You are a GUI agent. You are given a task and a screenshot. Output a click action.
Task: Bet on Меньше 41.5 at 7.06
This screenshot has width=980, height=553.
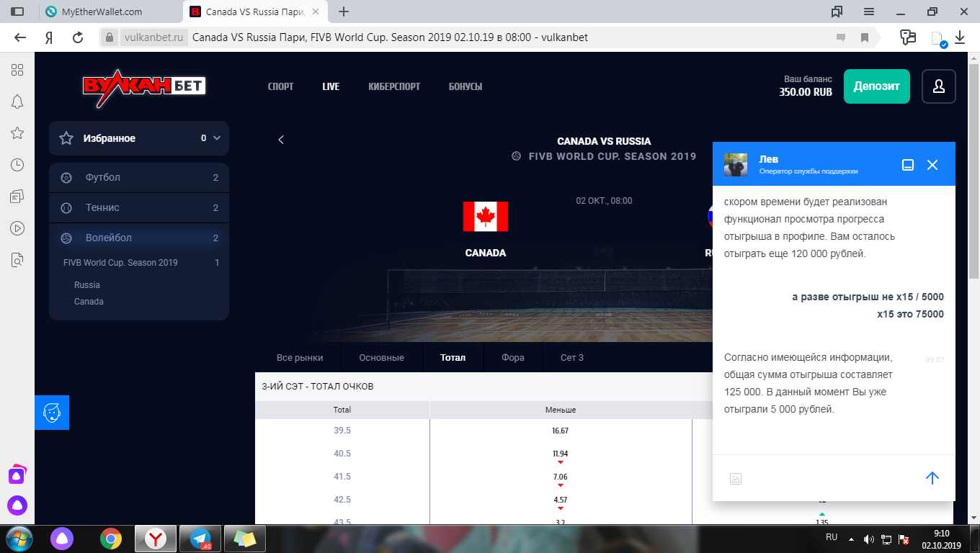coord(561,477)
